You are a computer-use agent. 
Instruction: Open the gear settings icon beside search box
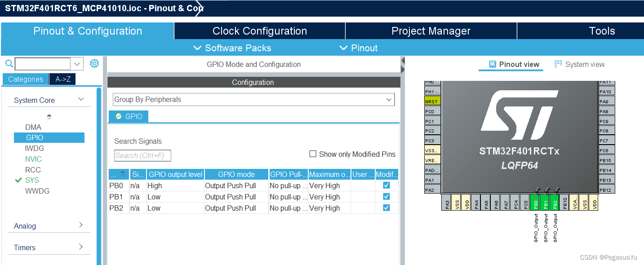pos(94,63)
